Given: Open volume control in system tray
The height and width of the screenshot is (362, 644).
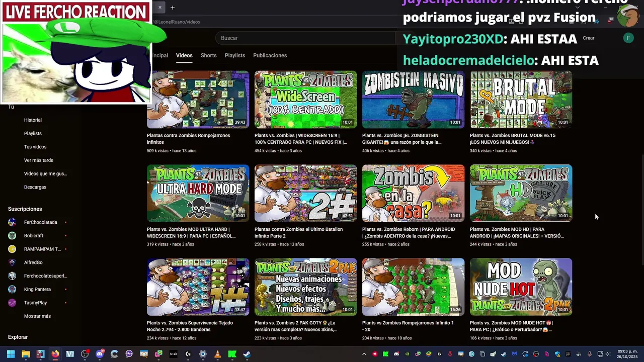Looking at the screenshot, I should coord(607,354).
